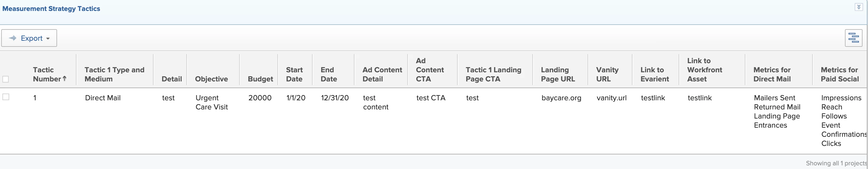Click the Urgent Care Visit objective cell
The height and width of the screenshot is (169, 868).
[x=212, y=102]
